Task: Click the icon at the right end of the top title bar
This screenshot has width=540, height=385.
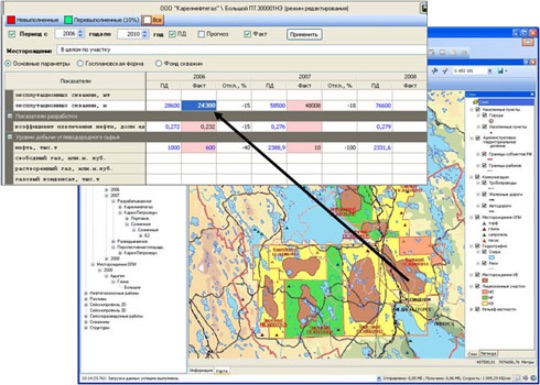Action: (x=424, y=8)
